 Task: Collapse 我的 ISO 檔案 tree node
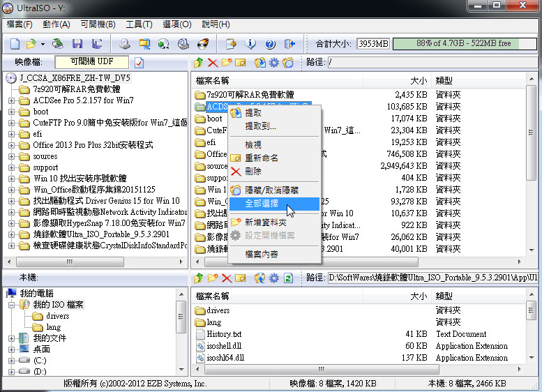coord(11,306)
